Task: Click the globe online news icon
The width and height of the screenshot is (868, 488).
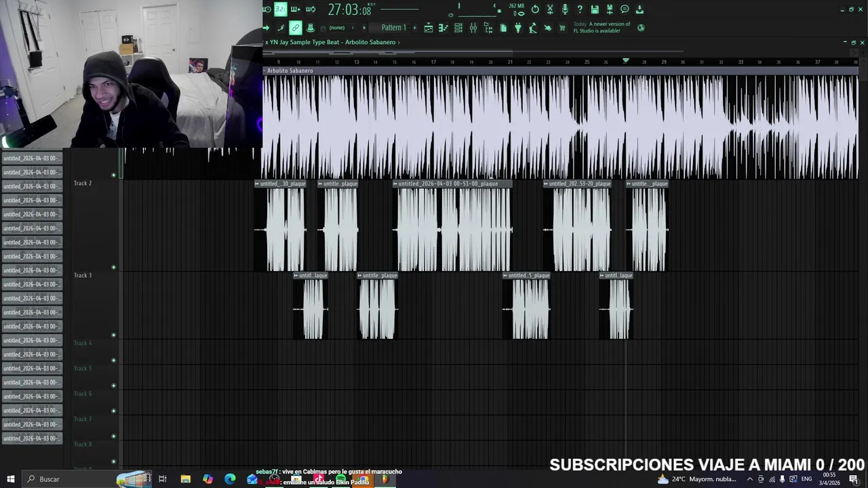Action: click(641, 28)
